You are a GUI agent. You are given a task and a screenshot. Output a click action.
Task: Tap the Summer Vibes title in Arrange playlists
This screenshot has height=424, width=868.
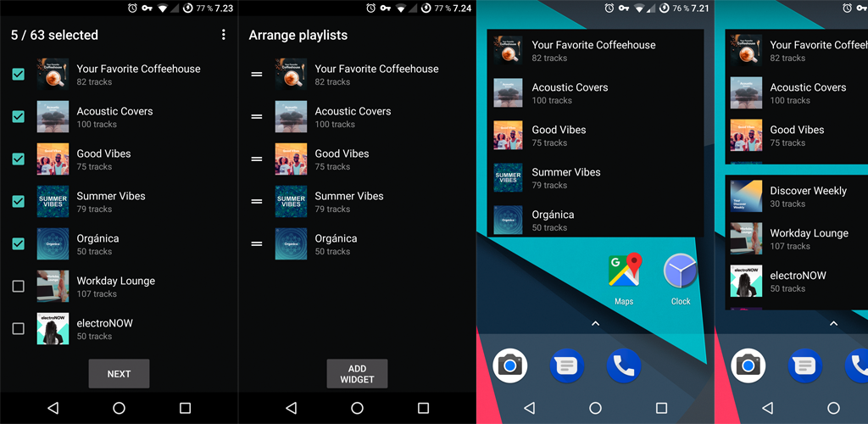(349, 196)
